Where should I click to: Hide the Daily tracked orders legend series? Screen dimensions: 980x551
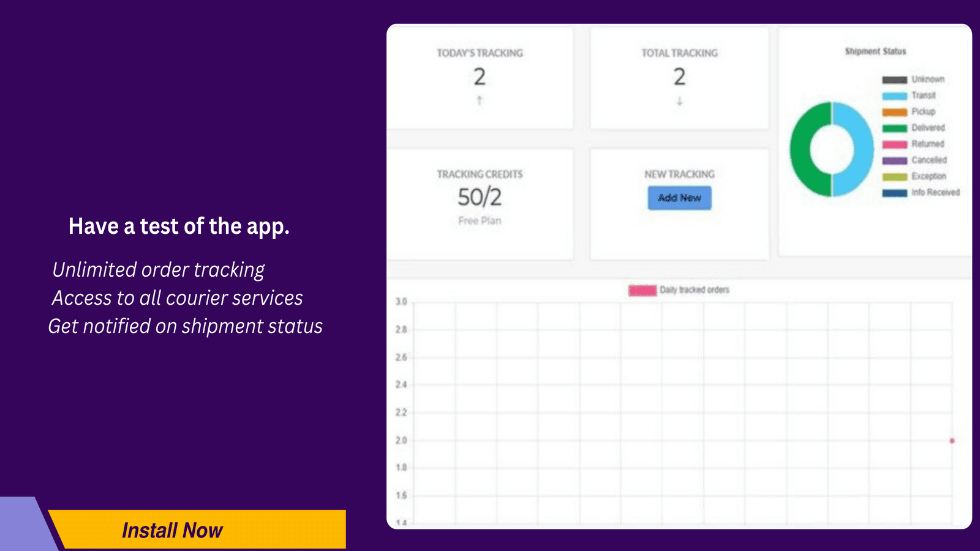click(x=642, y=290)
